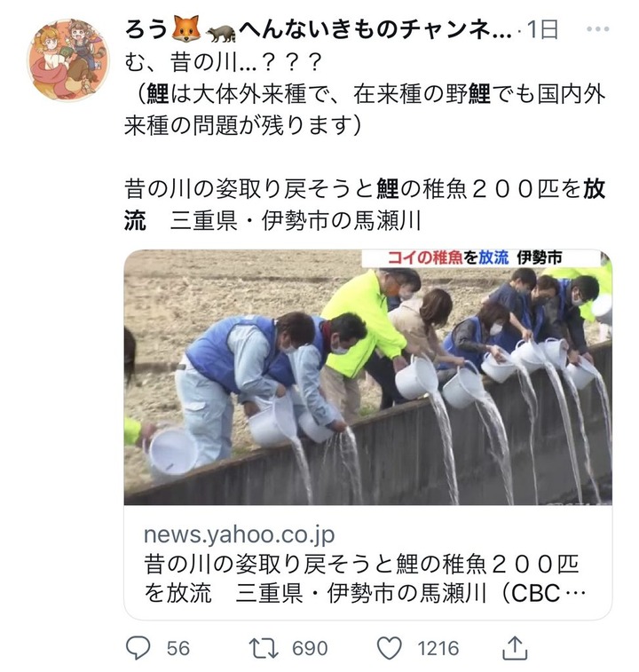Click the raccoon emoji in the username
639x672 pixels.
(x=221, y=33)
